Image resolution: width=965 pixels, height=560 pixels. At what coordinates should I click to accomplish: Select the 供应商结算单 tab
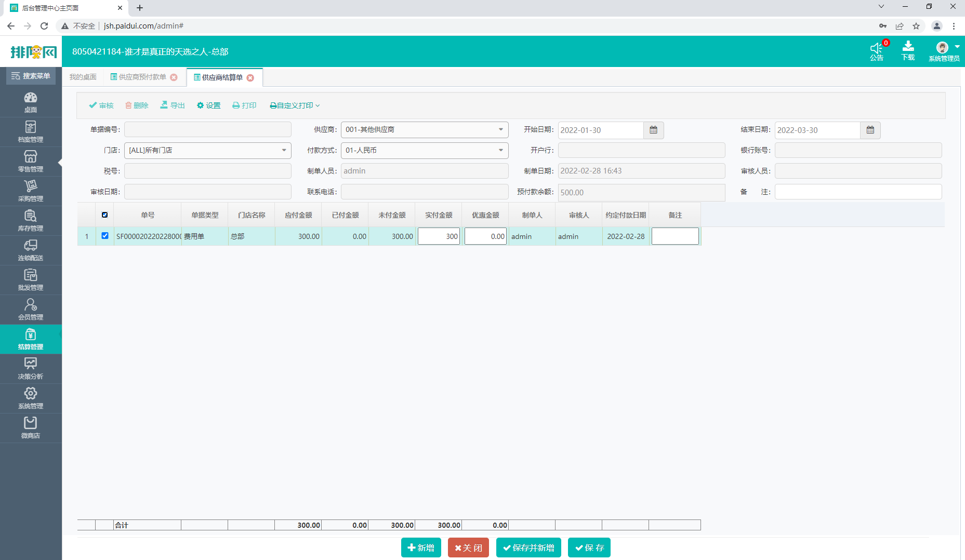pyautogui.click(x=222, y=77)
